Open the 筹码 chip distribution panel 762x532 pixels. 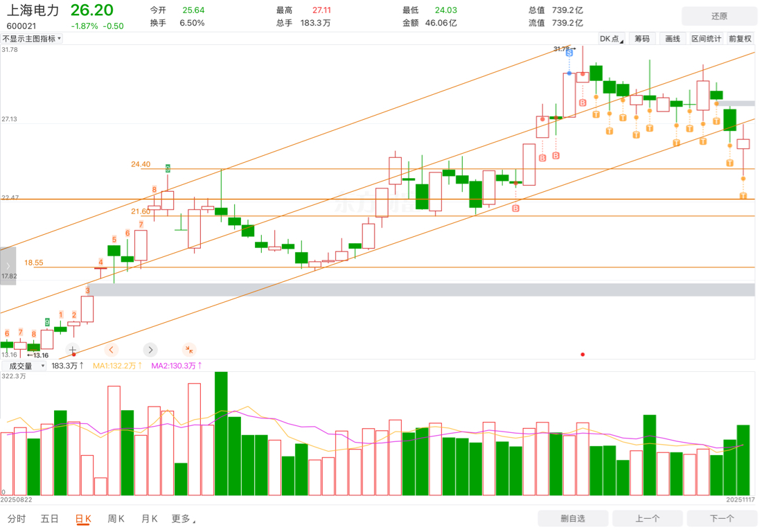click(x=642, y=39)
